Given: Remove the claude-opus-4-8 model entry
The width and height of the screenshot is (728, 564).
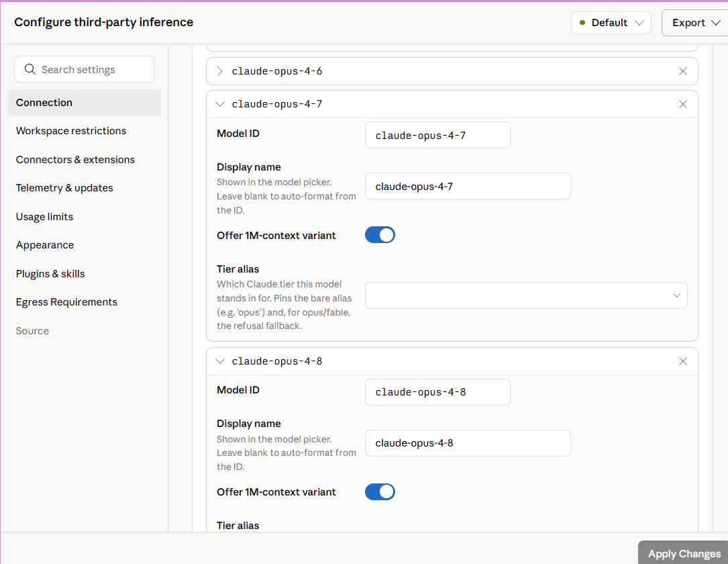Looking at the screenshot, I should 682,361.
